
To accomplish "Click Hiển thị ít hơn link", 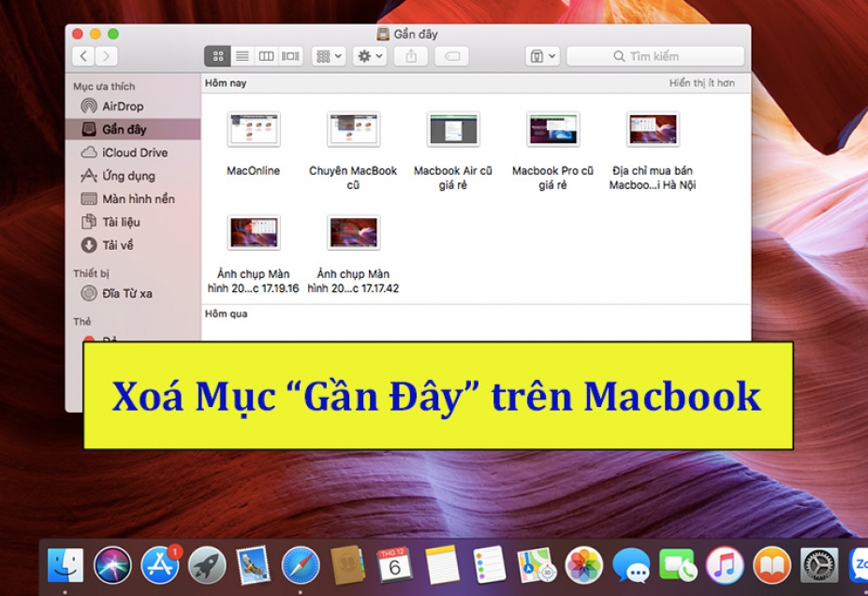I will pyautogui.click(x=701, y=83).
